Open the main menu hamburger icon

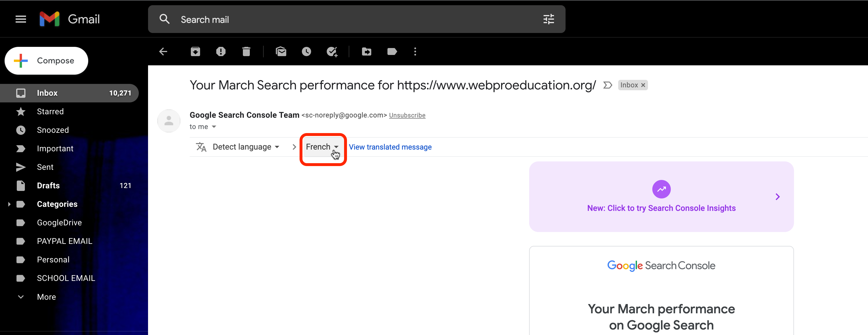click(21, 19)
